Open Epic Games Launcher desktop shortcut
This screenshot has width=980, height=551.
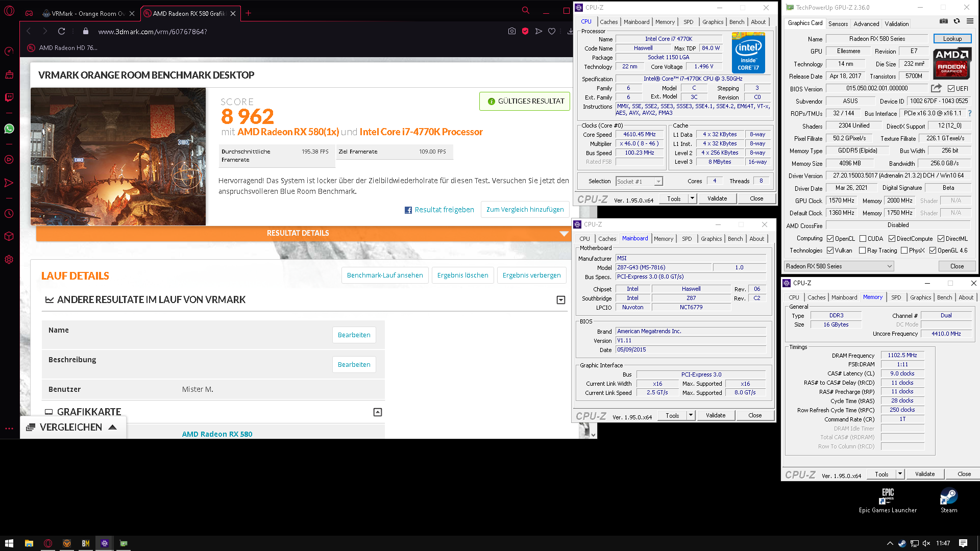coord(888,500)
